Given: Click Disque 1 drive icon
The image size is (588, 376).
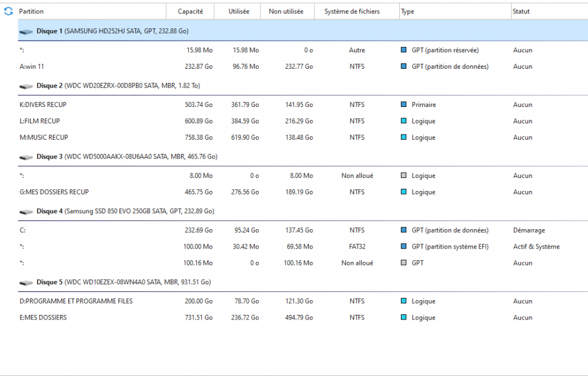Looking at the screenshot, I should [26, 31].
